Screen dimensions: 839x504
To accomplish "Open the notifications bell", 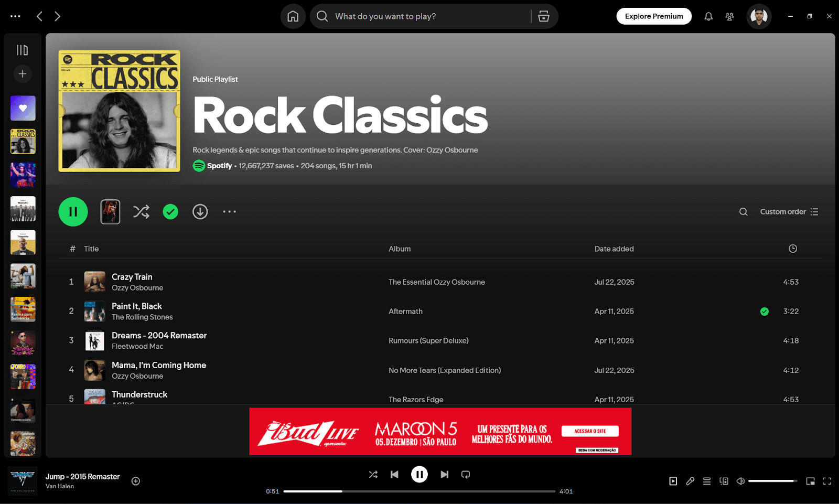I will tap(708, 16).
